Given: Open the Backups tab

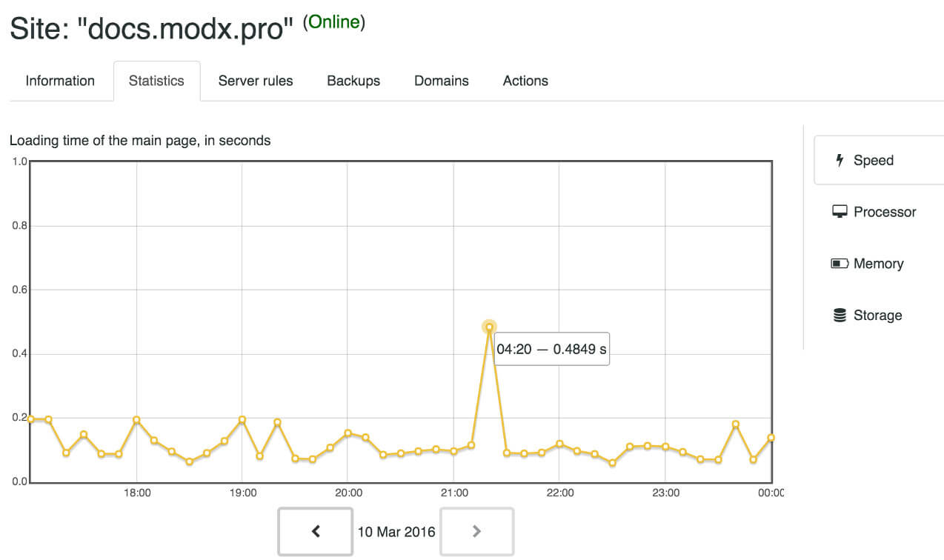Looking at the screenshot, I should 353,81.
